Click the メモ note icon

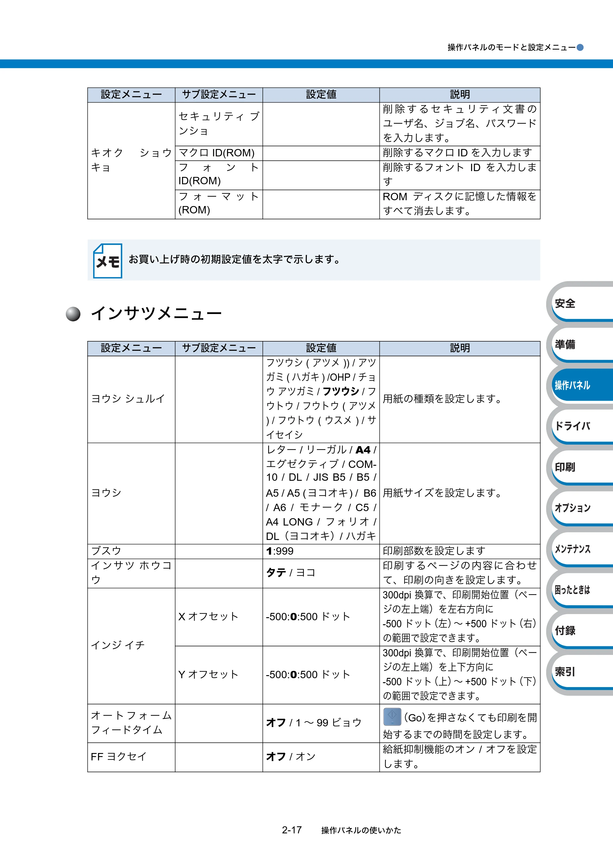point(108,261)
